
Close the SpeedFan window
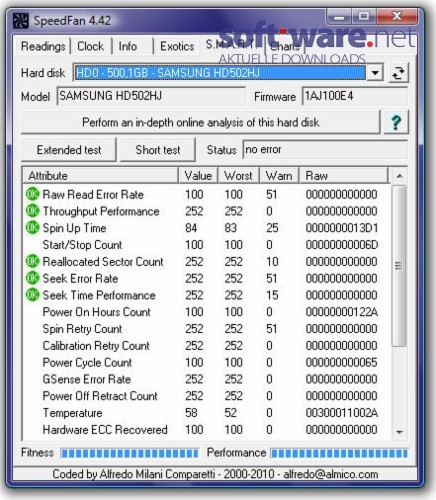(x=396, y=16)
